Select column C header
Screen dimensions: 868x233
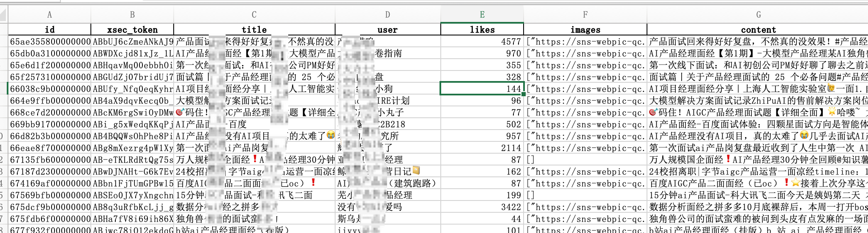pos(254,15)
